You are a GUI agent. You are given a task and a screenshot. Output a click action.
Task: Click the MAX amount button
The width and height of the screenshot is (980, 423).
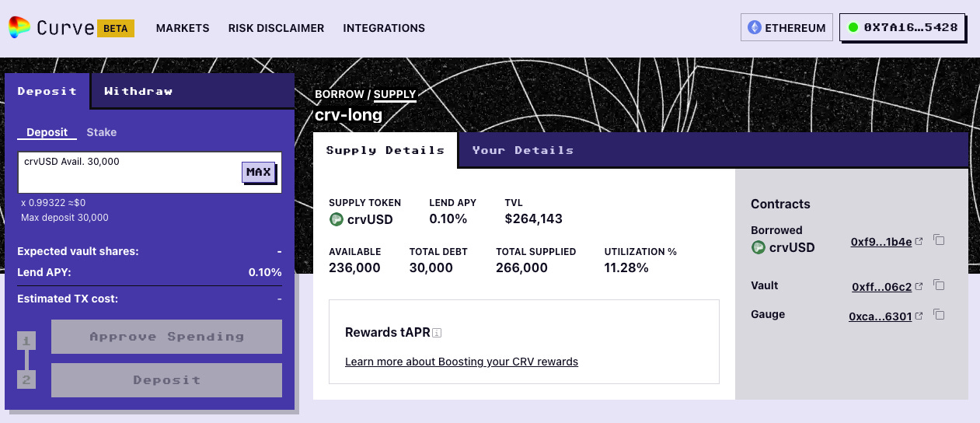259,172
